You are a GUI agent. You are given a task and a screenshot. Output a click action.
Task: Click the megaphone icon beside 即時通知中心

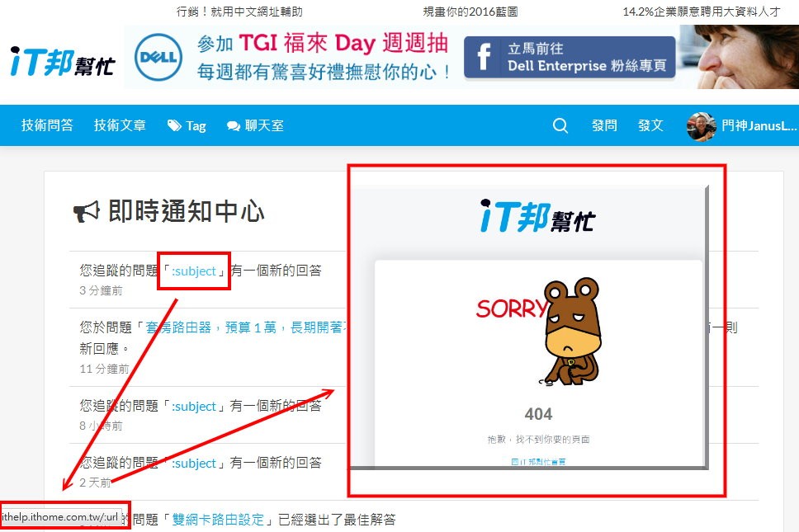coord(86,212)
